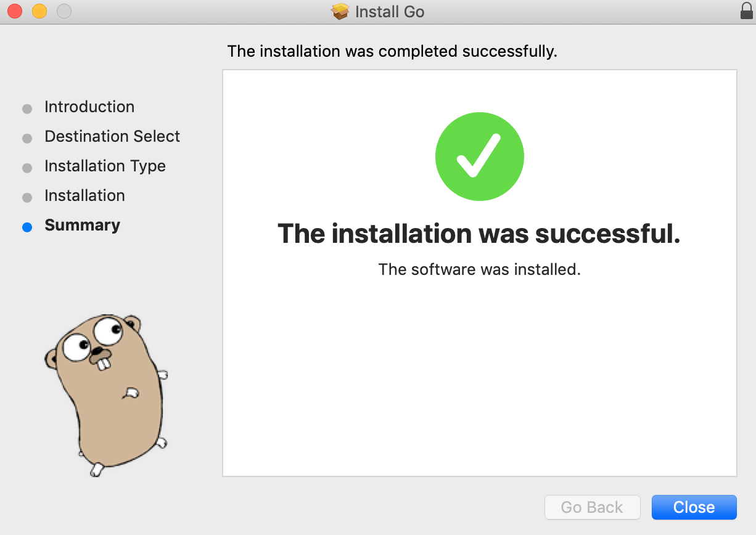
Task: Click the blue bullet beside Summary
Action: [27, 227]
